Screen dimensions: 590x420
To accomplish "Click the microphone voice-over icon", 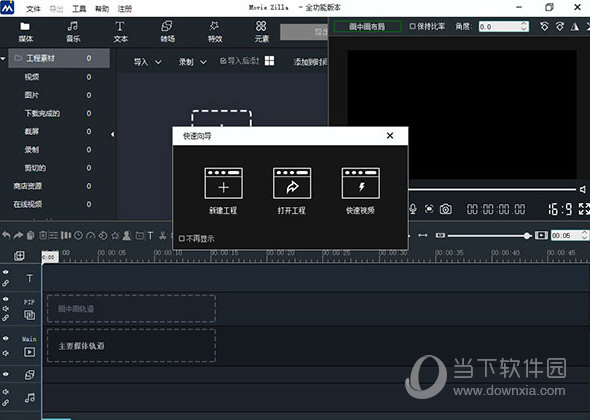I will (413, 209).
